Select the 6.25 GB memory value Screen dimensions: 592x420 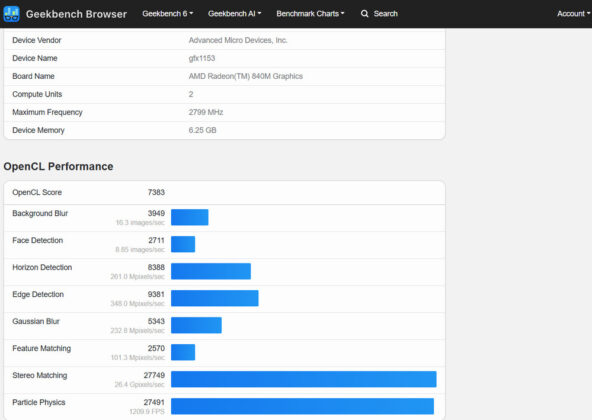(x=202, y=130)
